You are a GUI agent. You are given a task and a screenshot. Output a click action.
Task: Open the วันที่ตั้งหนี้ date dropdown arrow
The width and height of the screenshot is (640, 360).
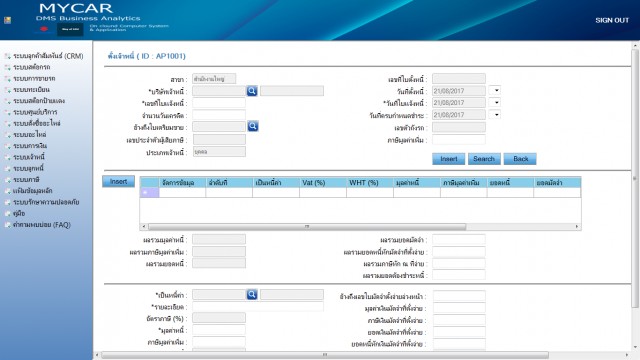pos(495,91)
